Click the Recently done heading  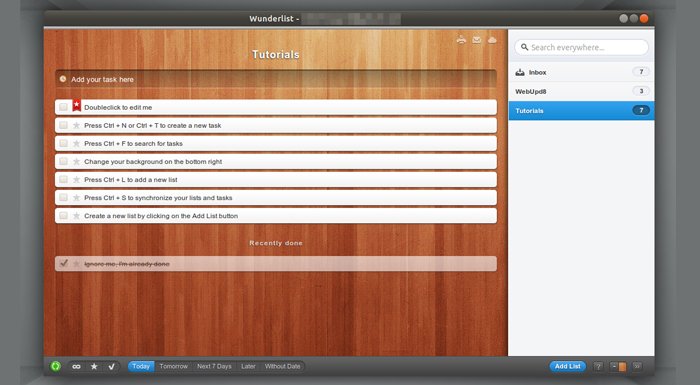pyautogui.click(x=276, y=243)
